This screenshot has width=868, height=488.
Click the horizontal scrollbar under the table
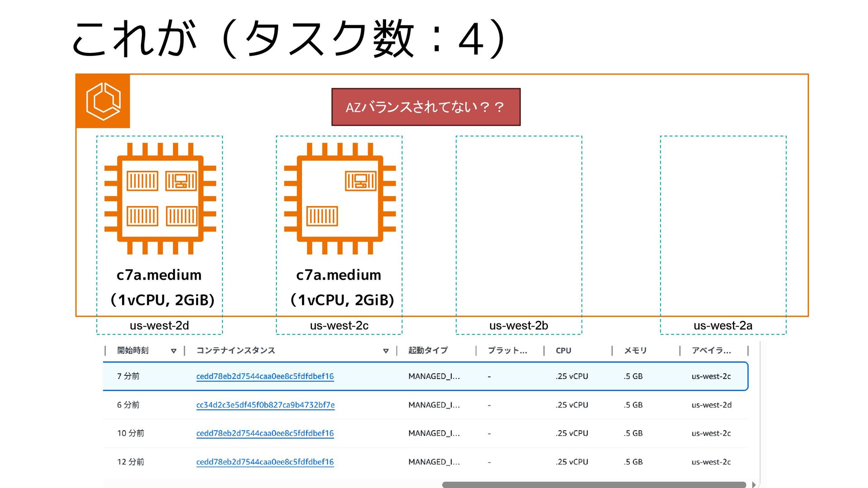coord(594,484)
